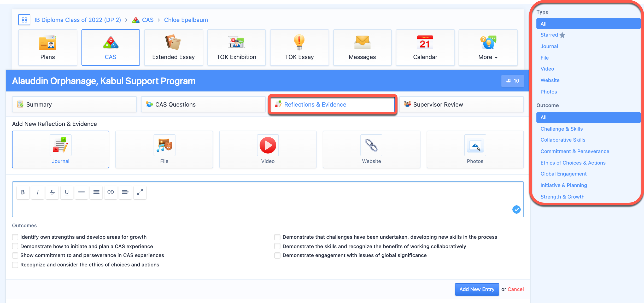Open IB Diploma Class of 2022 breadcrumb

tap(78, 20)
